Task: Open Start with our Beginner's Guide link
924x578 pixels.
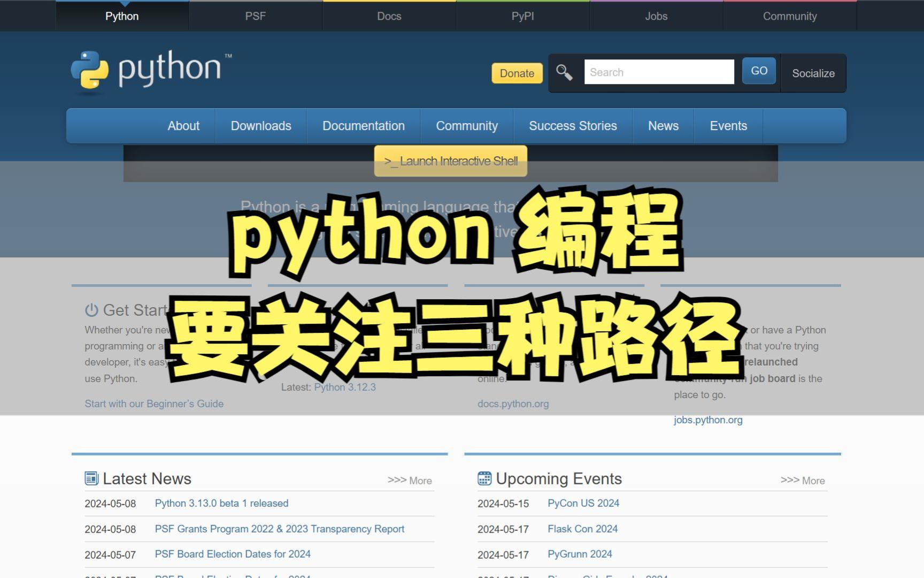Action: tap(154, 404)
